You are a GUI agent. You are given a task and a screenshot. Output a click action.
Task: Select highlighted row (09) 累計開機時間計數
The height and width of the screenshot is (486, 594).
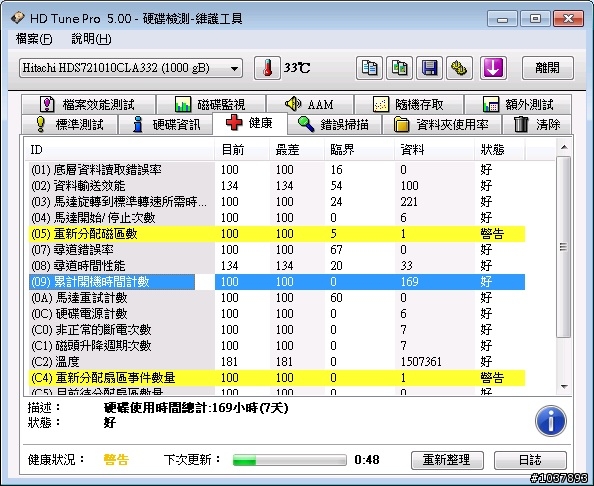(277, 282)
